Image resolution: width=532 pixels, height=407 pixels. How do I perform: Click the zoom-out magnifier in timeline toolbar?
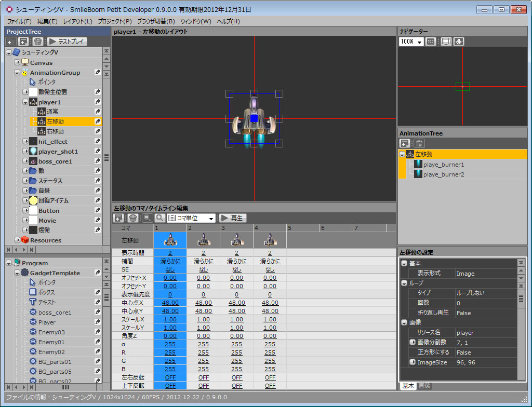147,219
